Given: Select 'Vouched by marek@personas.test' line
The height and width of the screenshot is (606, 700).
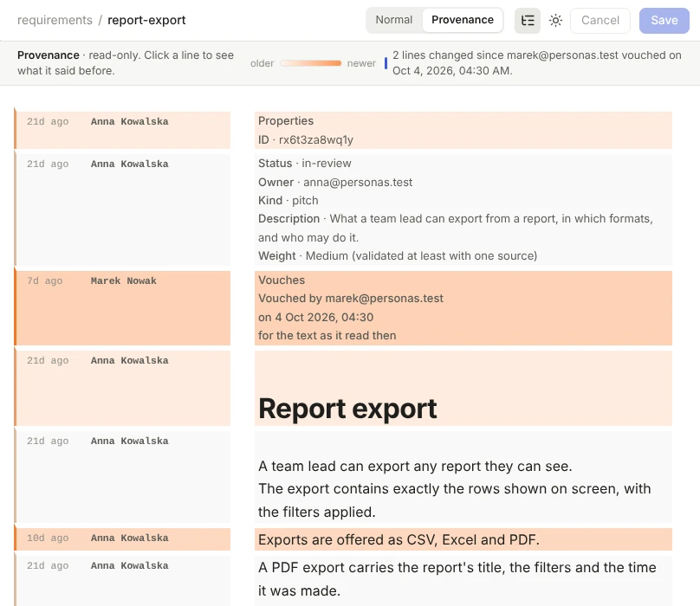Looking at the screenshot, I should (463, 298).
